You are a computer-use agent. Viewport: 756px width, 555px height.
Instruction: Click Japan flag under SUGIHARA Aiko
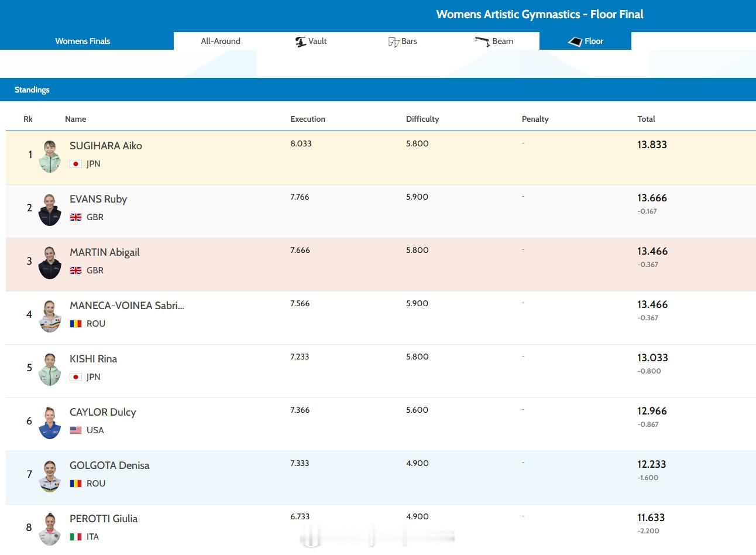coord(75,164)
